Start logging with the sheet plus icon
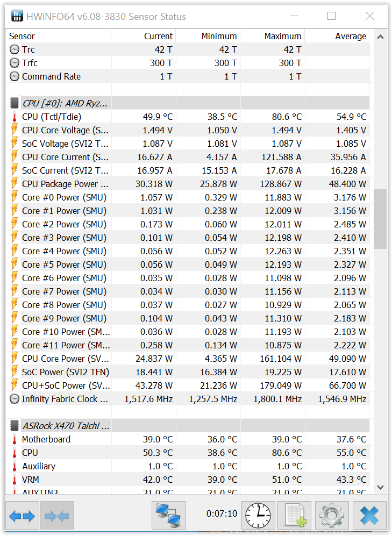Screen dimensions: 392x536 tap(295, 515)
